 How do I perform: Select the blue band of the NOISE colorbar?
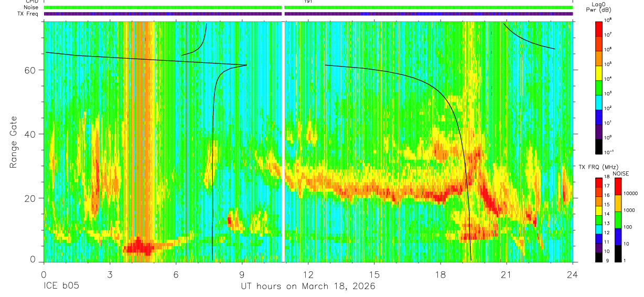click(618, 237)
